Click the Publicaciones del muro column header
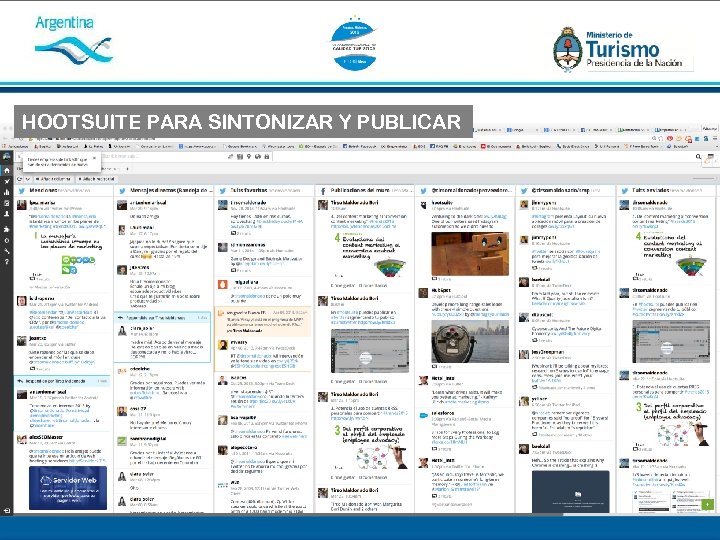 tap(365, 190)
